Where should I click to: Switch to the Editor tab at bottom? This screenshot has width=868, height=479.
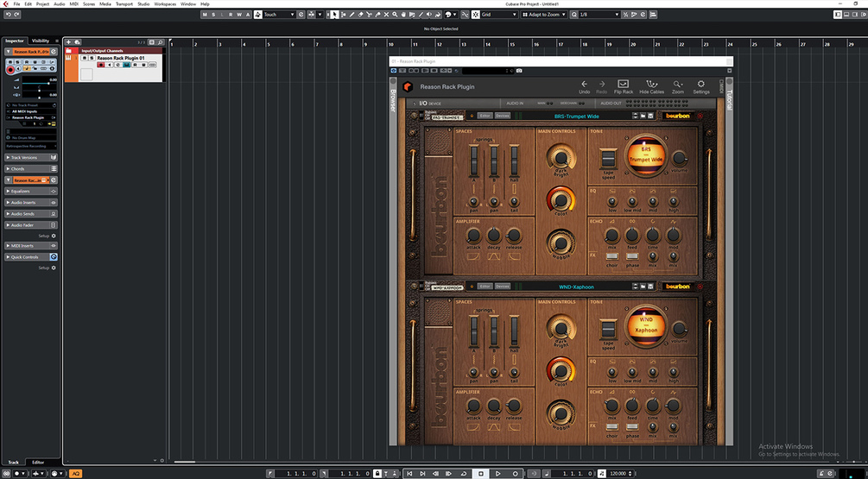tap(38, 463)
